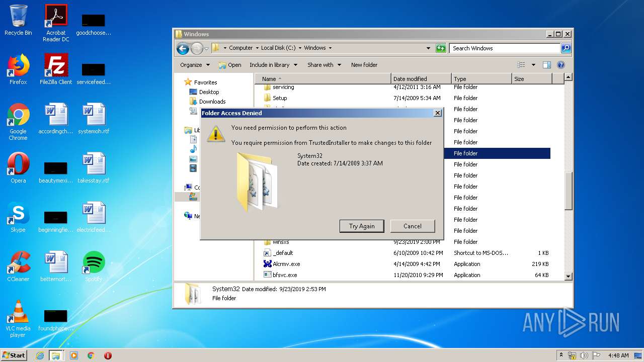
Task: Select systemoh.rtf document on desktop
Action: pos(94,119)
